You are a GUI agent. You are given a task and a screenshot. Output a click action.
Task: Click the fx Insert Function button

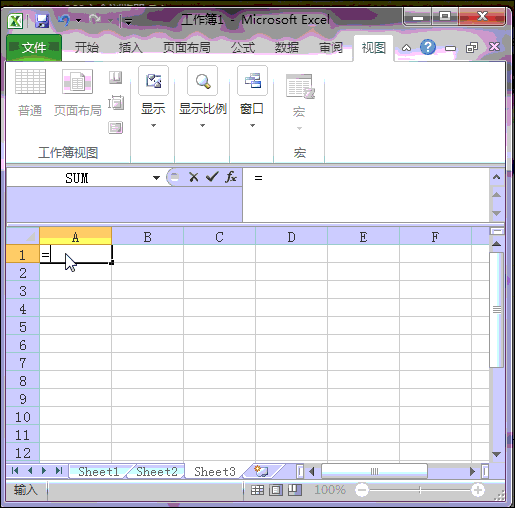[x=231, y=177]
